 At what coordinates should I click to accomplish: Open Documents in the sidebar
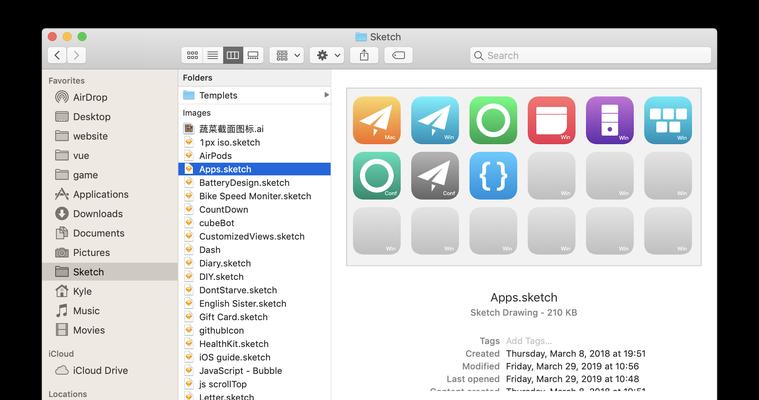(110, 233)
